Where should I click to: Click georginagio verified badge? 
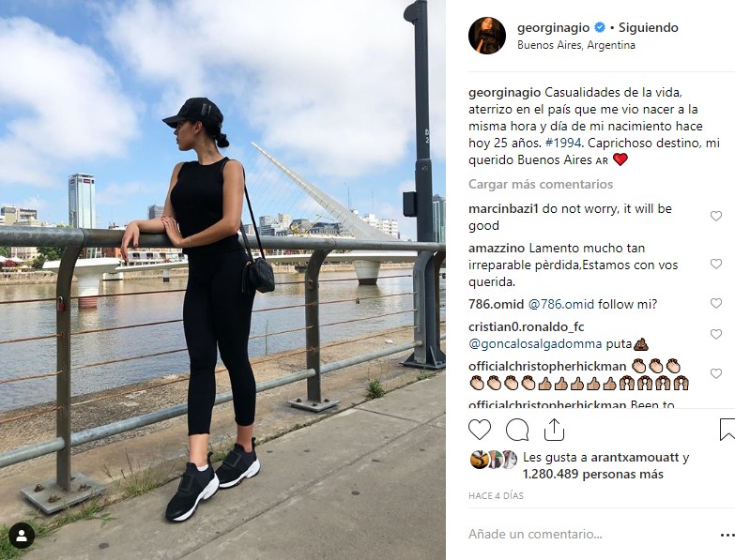600,27
